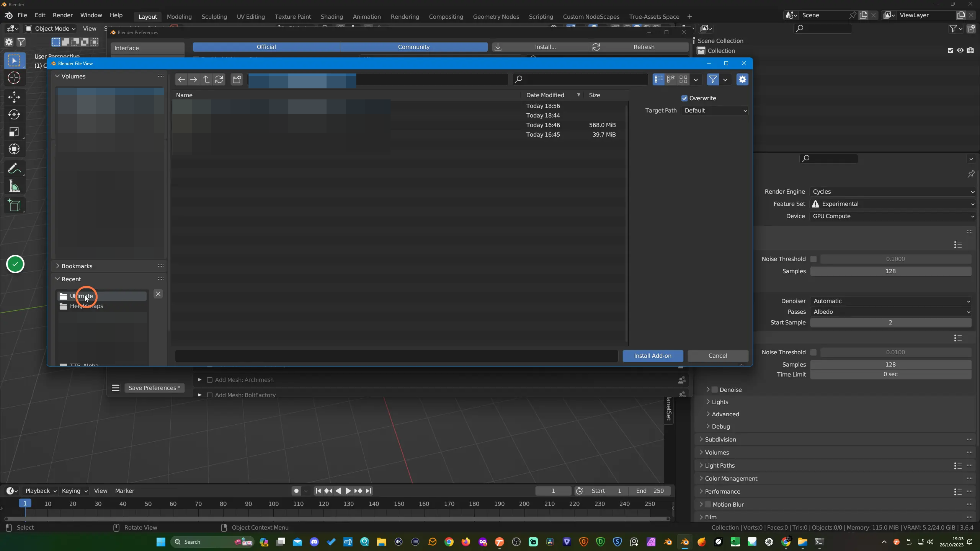Toggle the Denoise checkbox in render properties
Image resolution: width=980 pixels, height=551 pixels.
pos(715,390)
